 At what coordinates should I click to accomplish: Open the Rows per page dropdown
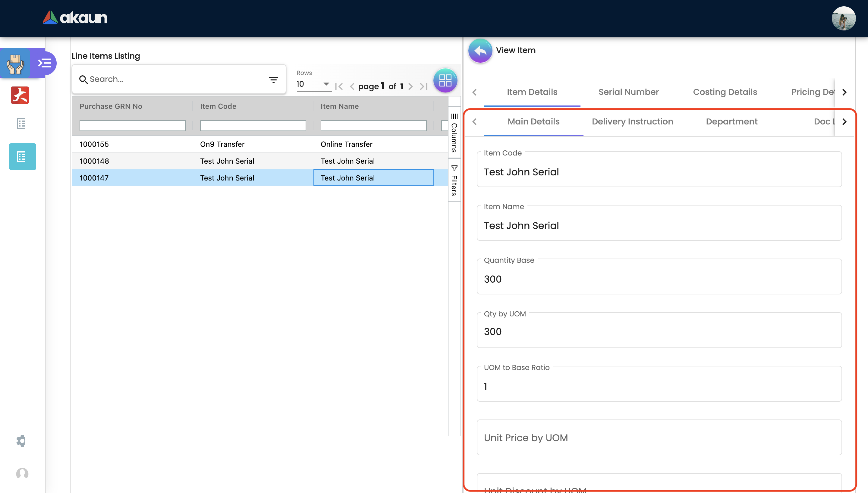click(x=313, y=84)
